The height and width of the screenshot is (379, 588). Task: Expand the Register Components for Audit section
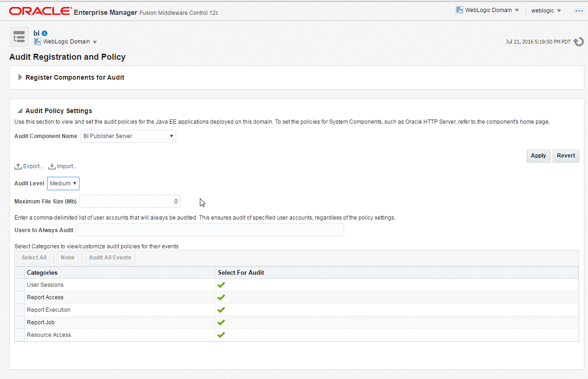click(x=20, y=77)
